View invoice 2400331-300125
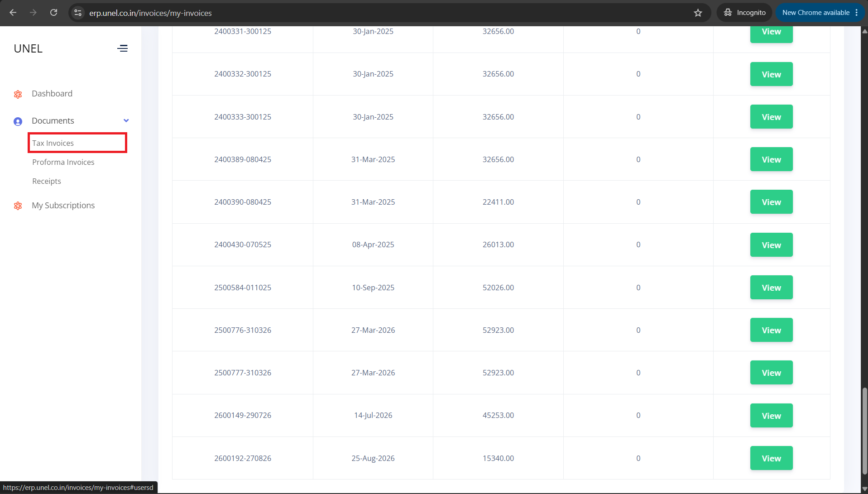This screenshot has height=494, width=868. coord(771,34)
